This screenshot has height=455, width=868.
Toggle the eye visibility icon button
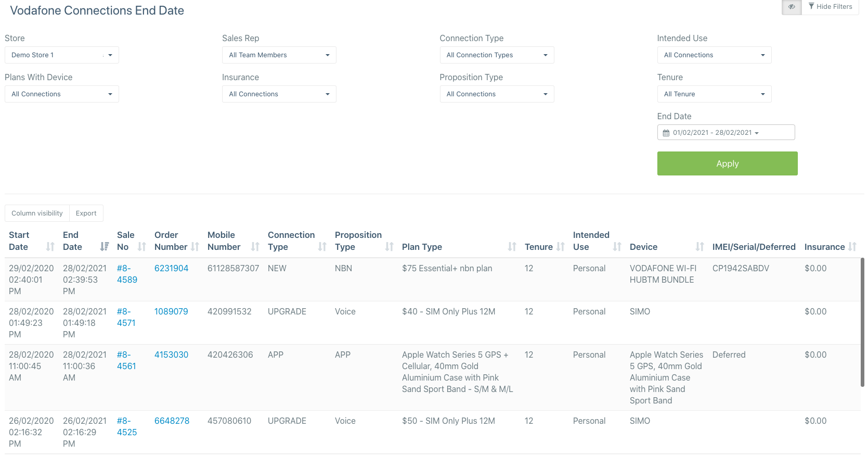tap(792, 7)
